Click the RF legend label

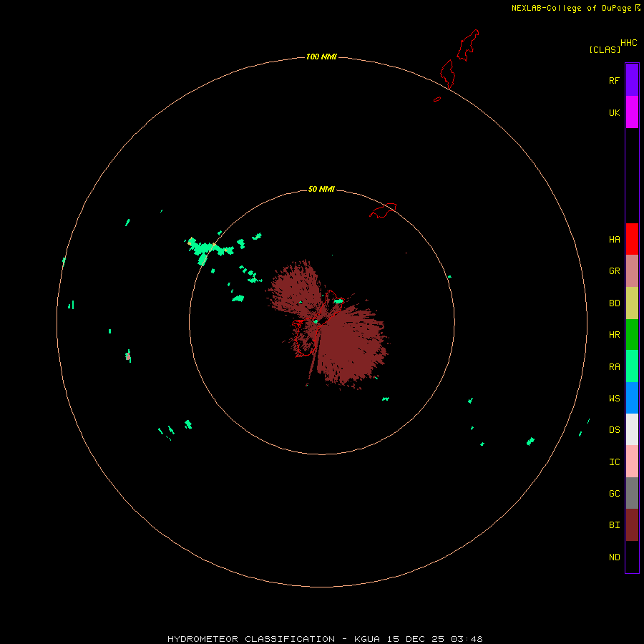point(614,81)
